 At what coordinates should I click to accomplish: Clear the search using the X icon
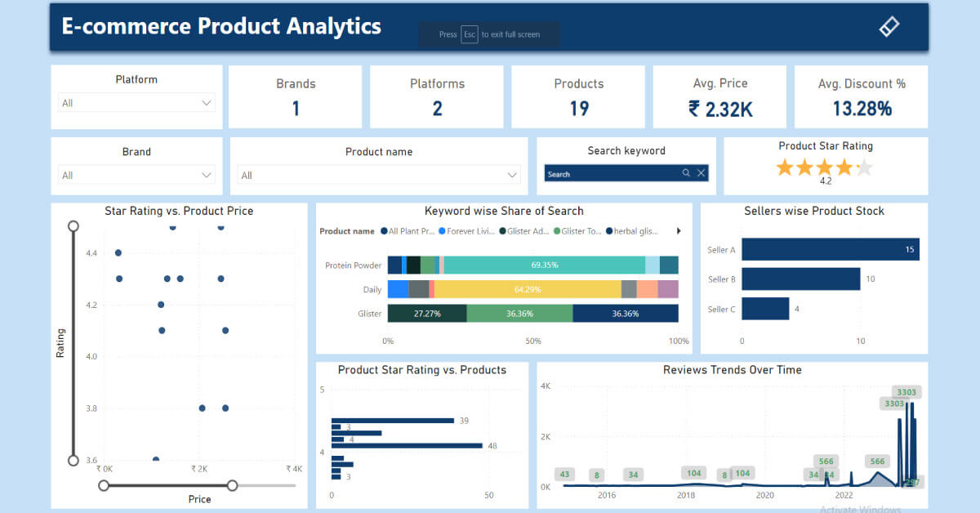(702, 173)
